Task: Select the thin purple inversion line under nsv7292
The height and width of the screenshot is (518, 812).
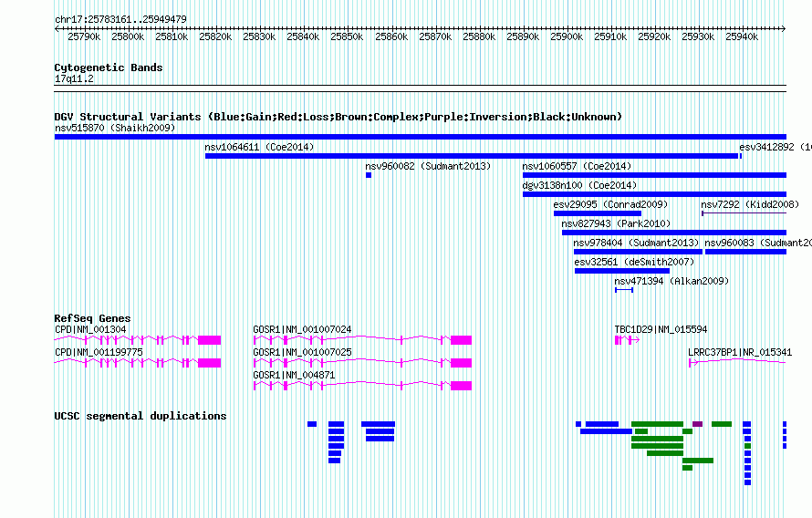Action: click(744, 213)
